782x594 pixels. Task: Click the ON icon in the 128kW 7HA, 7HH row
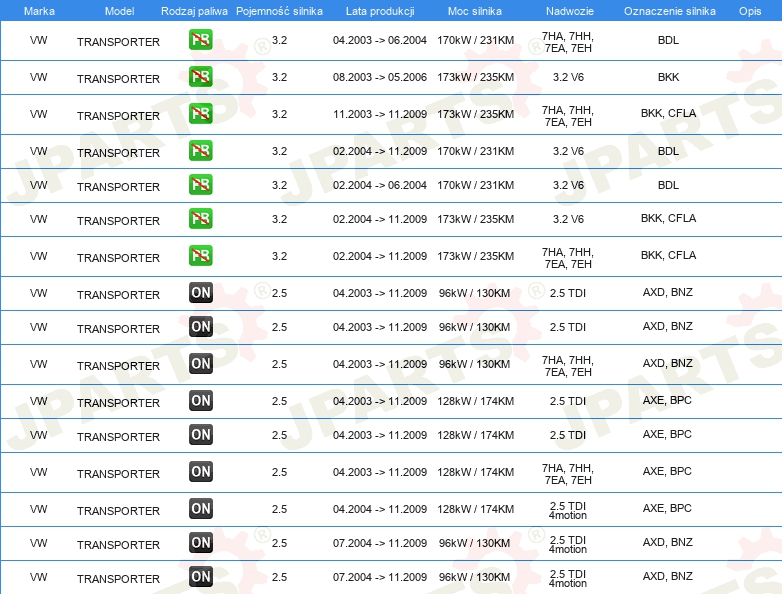click(x=200, y=471)
